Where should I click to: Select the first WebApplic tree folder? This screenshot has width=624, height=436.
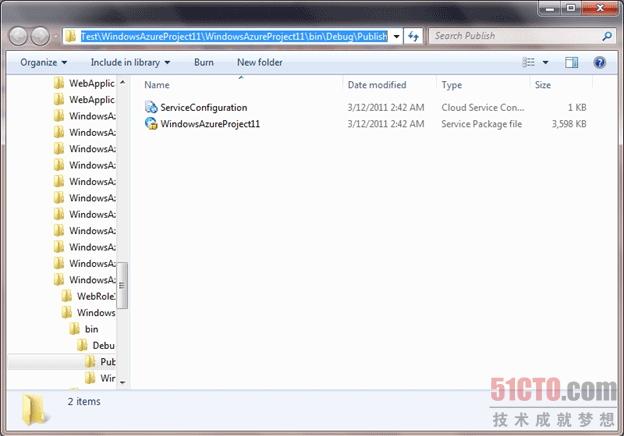coord(92,83)
